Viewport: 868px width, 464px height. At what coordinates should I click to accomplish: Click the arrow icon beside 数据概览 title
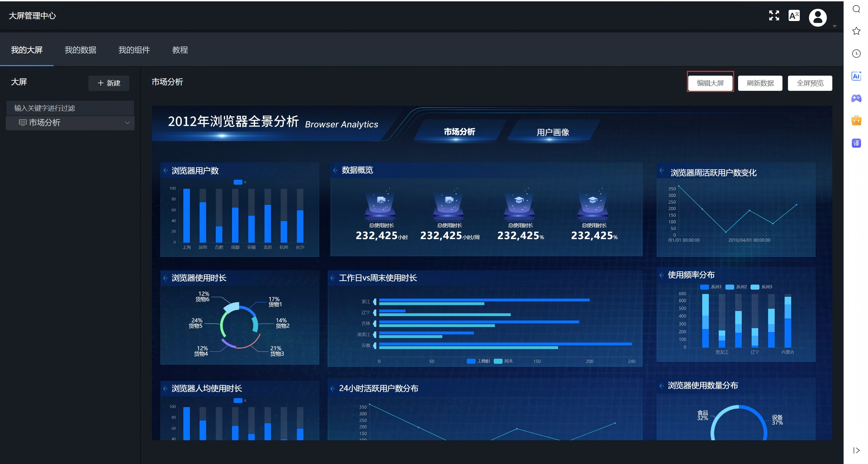(335, 170)
